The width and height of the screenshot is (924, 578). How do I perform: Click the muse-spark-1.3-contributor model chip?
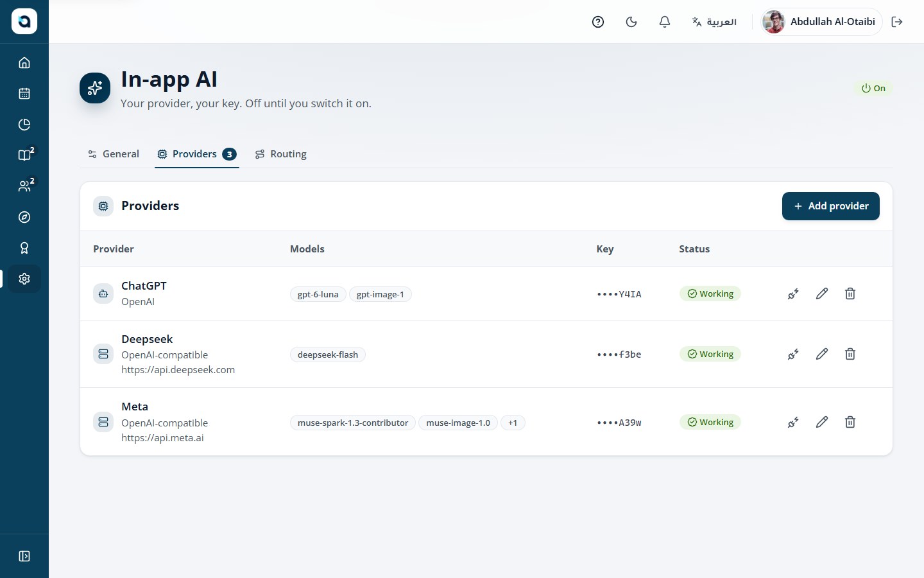353,423
